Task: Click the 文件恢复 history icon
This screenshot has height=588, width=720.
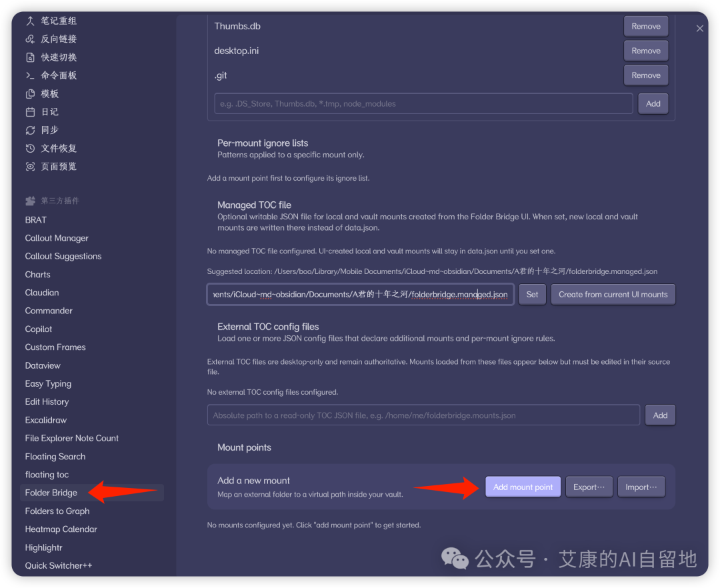Action: [30, 148]
